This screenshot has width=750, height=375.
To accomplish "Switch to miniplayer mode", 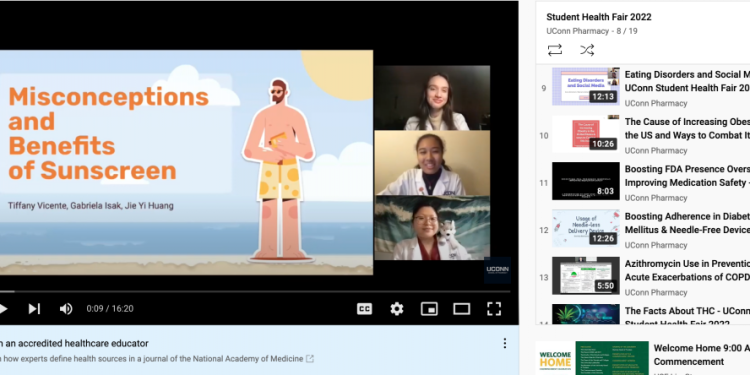I will point(429,309).
